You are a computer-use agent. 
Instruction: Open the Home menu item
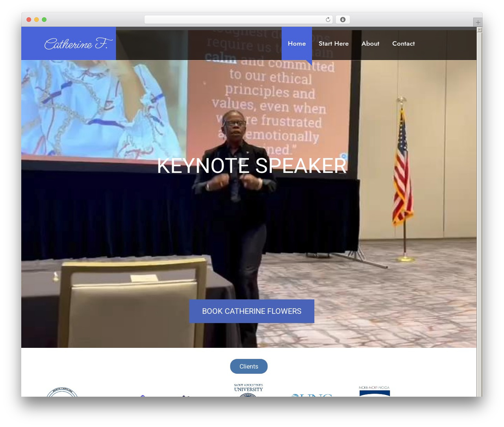[x=296, y=44]
